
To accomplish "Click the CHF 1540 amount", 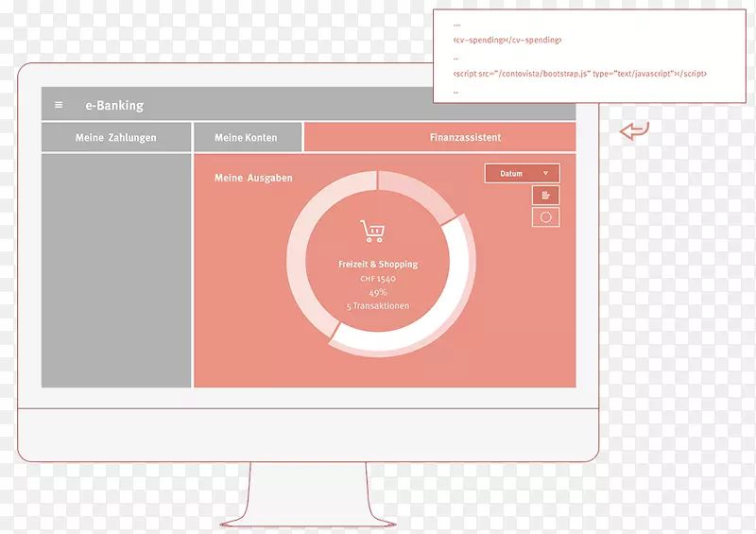I will click(378, 279).
